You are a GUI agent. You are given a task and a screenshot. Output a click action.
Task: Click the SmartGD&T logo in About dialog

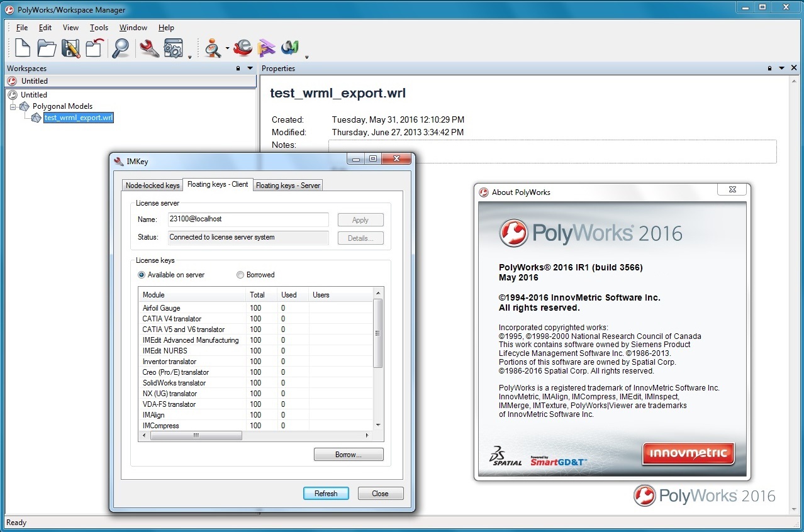click(x=559, y=461)
